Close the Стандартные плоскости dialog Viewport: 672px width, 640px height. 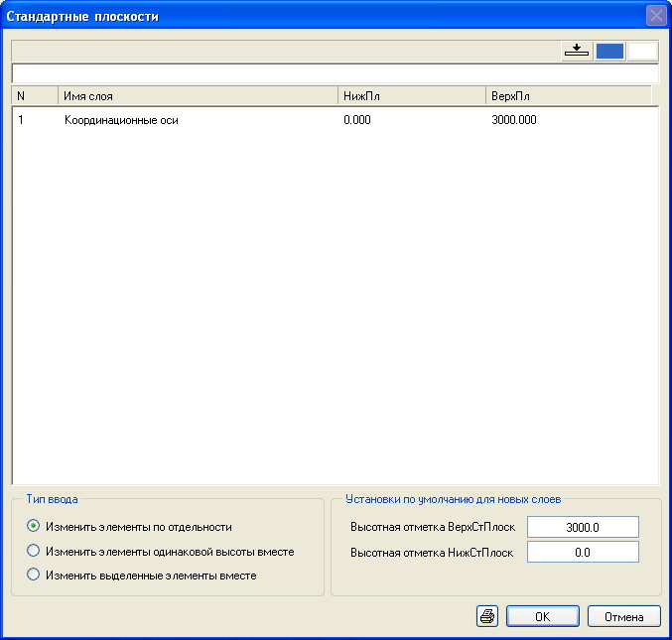(x=656, y=16)
